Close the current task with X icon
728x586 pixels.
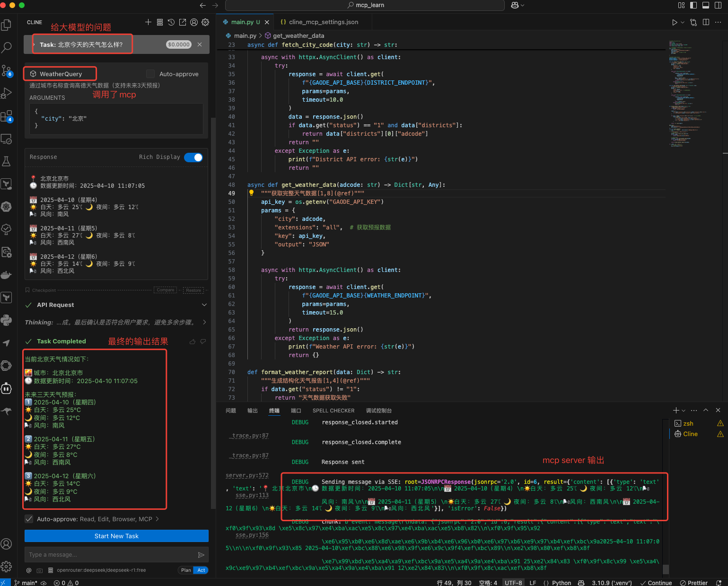[200, 44]
